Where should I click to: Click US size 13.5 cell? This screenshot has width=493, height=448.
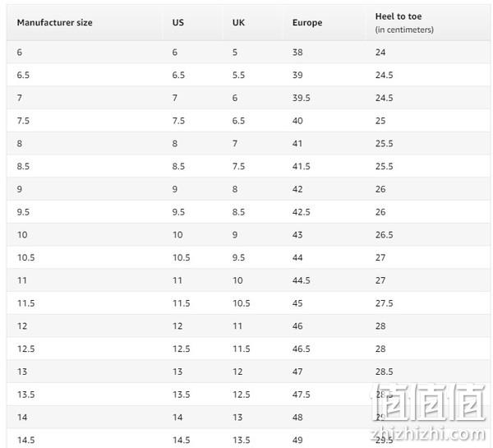point(181,395)
